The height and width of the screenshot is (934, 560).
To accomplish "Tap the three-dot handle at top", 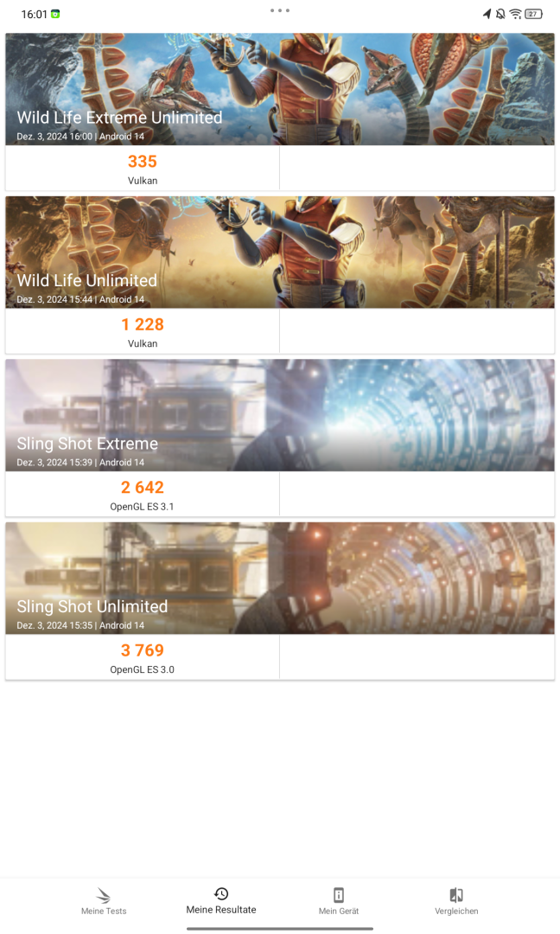I will pos(280,10).
